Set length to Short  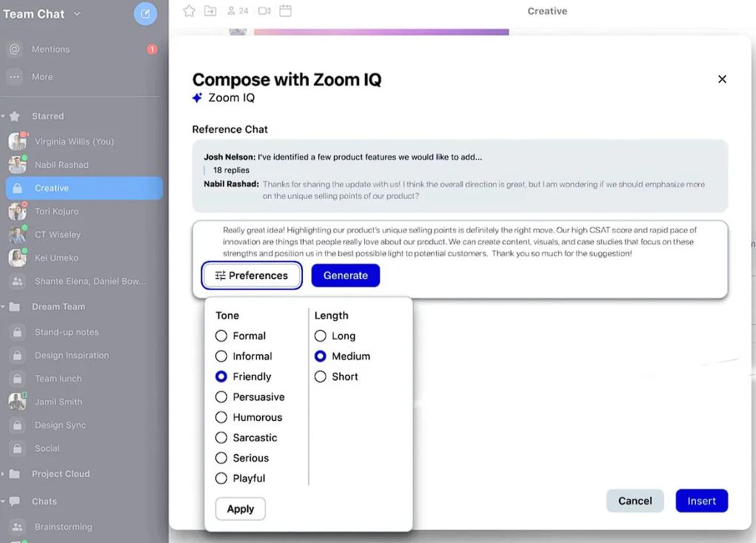coord(321,377)
